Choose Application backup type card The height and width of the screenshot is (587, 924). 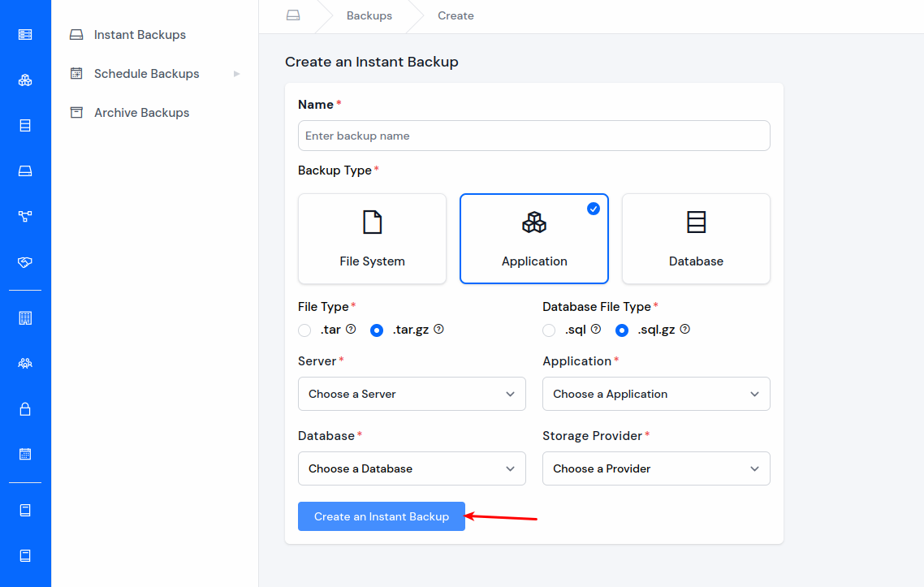click(x=534, y=239)
